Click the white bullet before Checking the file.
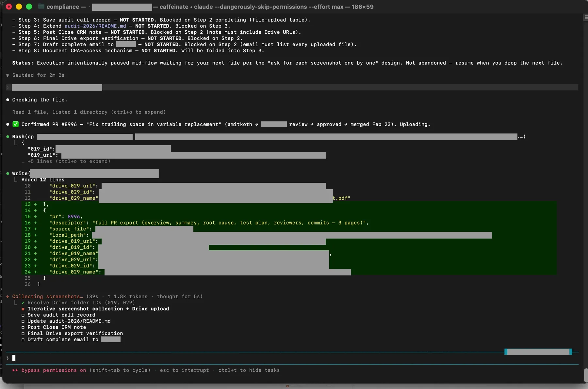 coord(8,100)
